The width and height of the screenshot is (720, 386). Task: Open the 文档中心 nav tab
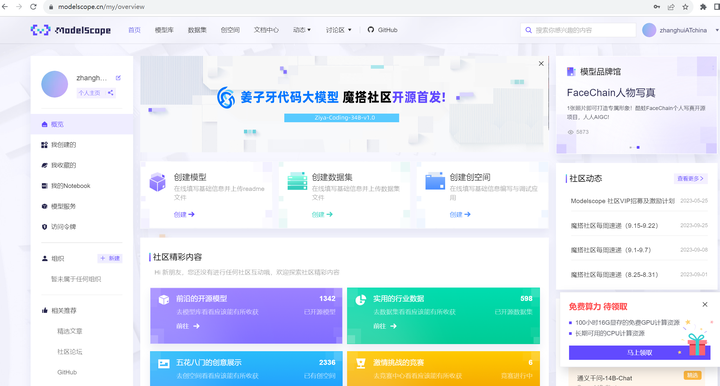pyautogui.click(x=266, y=30)
